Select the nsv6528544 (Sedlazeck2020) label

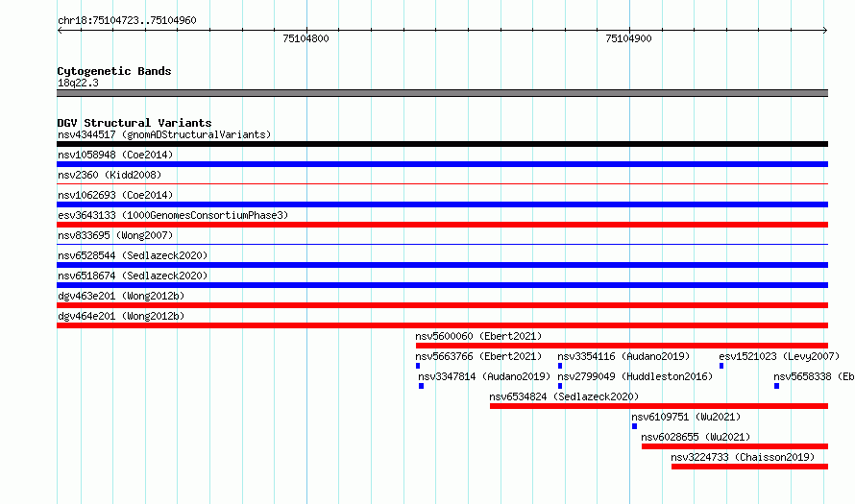(x=133, y=255)
